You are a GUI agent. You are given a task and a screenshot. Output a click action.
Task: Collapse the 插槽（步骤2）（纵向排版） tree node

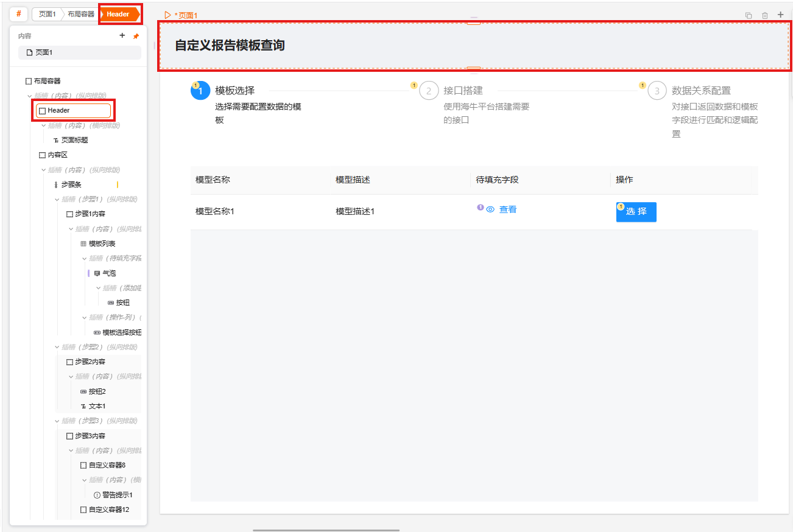point(56,346)
